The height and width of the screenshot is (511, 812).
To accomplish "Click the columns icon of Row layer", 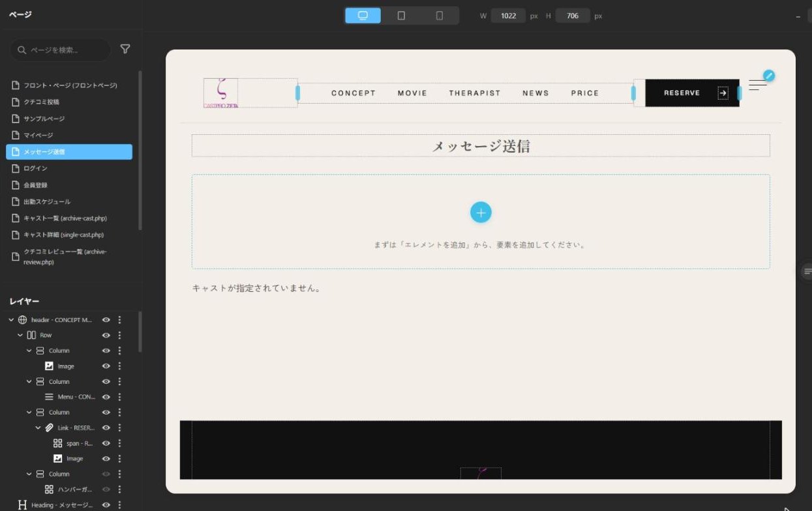I will (31, 335).
